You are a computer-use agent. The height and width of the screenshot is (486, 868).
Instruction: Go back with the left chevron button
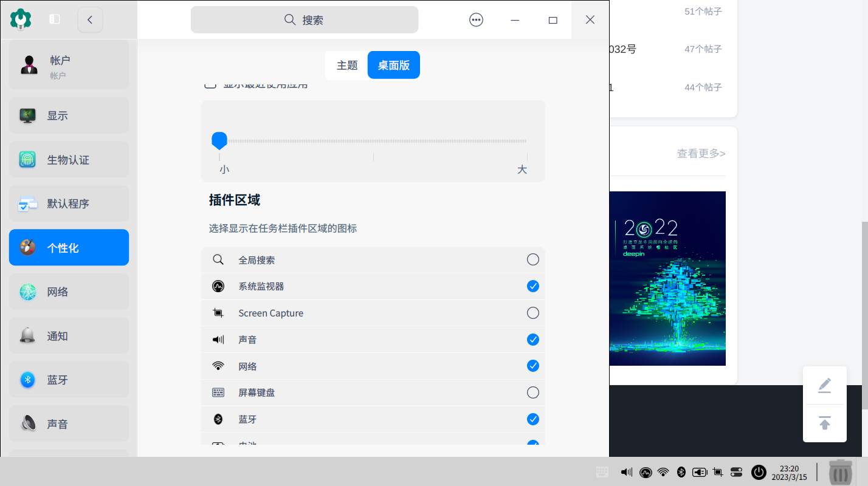click(x=90, y=19)
